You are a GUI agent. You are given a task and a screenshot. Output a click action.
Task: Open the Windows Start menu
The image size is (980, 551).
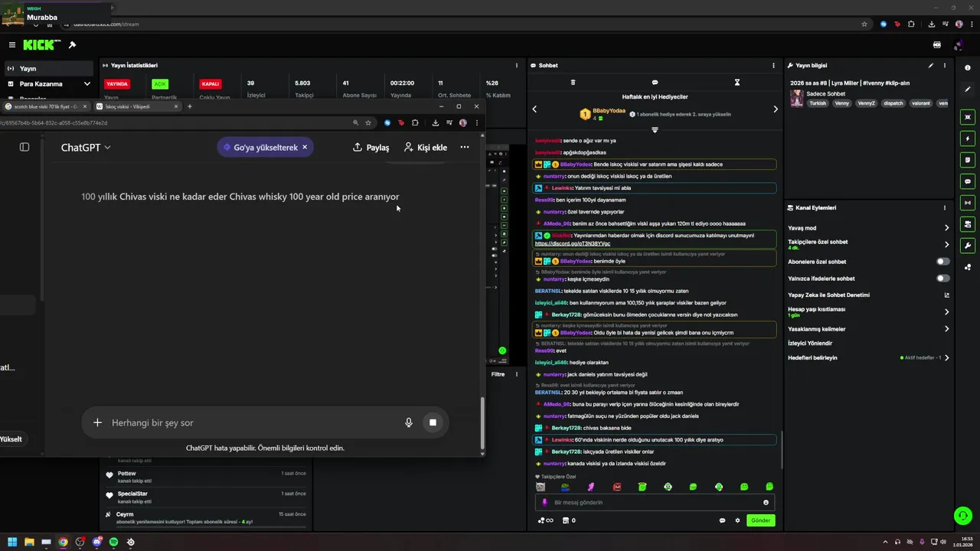tap(12, 542)
